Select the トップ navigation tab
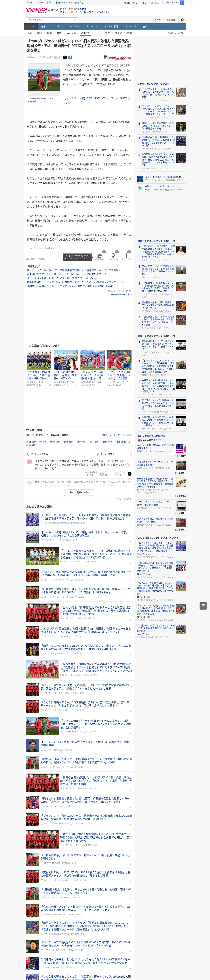Viewport: 210px width, 980px height. tap(31, 26)
